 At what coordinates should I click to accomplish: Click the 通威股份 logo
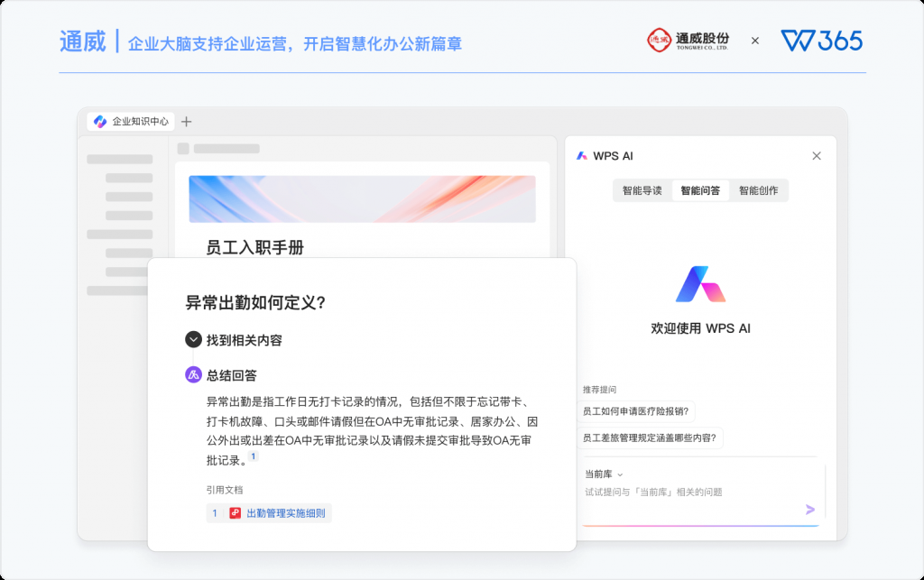click(x=688, y=41)
